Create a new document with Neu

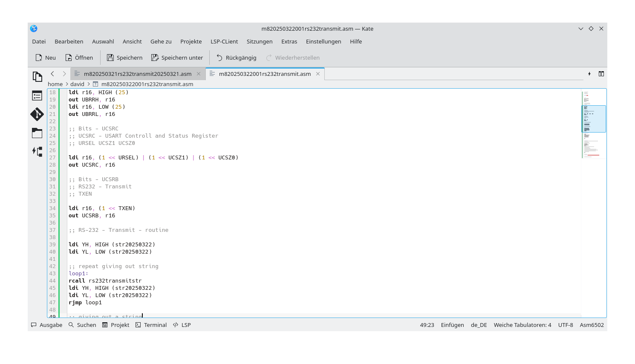[x=45, y=57]
